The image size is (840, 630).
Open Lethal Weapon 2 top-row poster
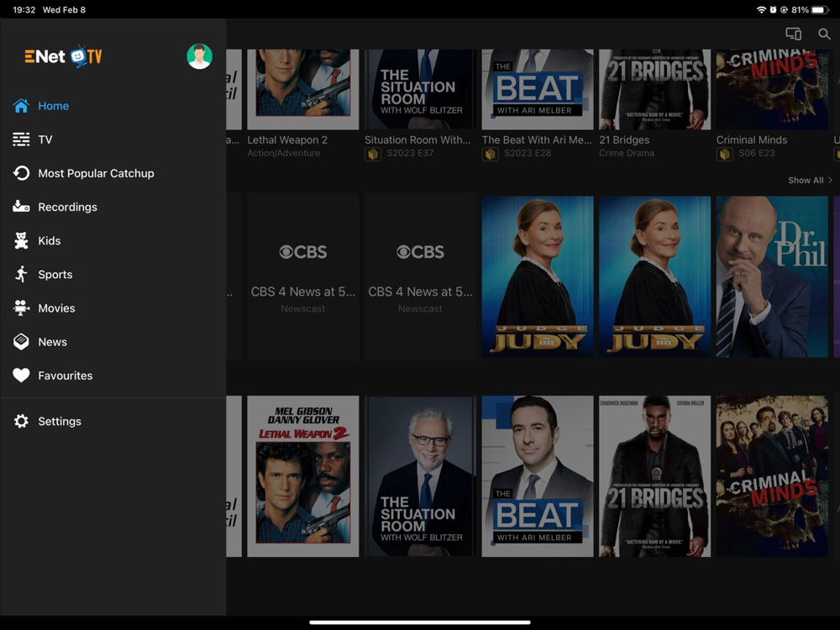pos(302,90)
